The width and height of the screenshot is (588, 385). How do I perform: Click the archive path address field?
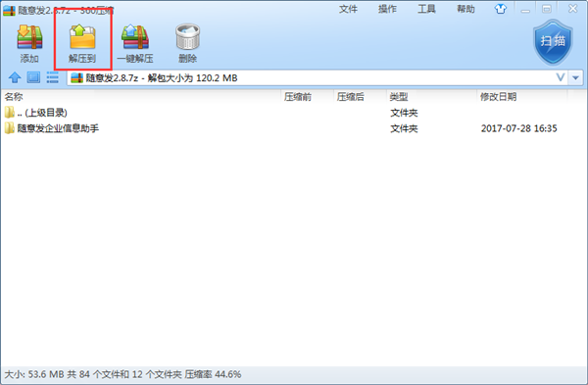[x=312, y=78]
